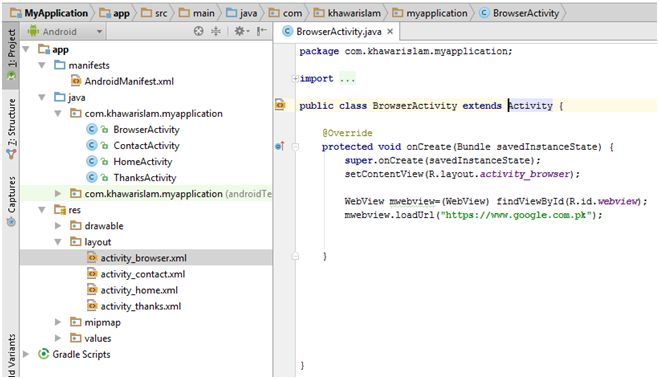Click the Gradle Scripts icon

tap(43, 354)
